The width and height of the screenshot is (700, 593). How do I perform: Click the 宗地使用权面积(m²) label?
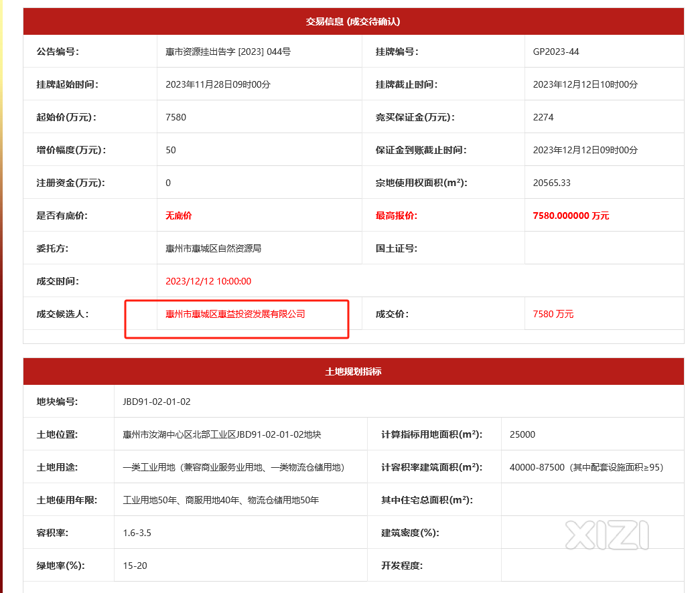point(421,183)
